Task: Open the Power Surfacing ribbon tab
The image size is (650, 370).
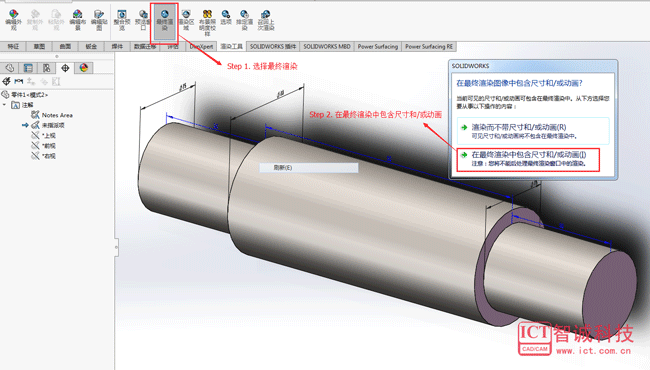Action: click(378, 46)
